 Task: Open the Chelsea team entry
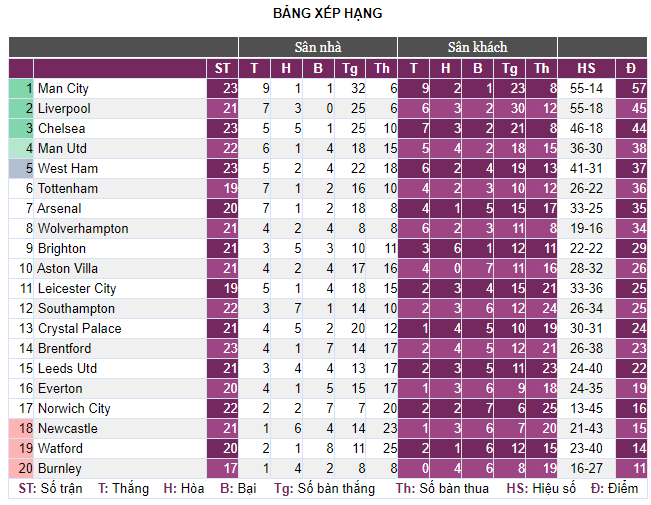coord(61,128)
